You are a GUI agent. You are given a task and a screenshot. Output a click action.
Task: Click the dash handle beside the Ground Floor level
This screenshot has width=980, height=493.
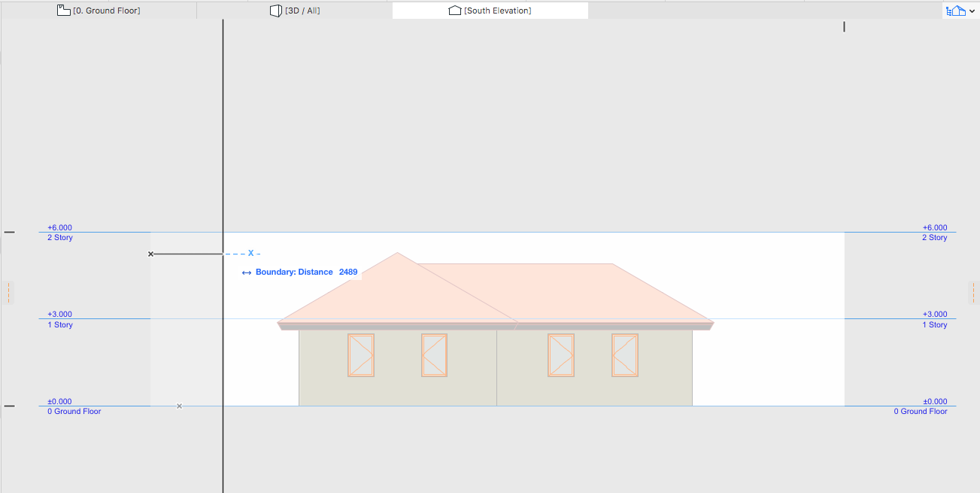(10, 406)
